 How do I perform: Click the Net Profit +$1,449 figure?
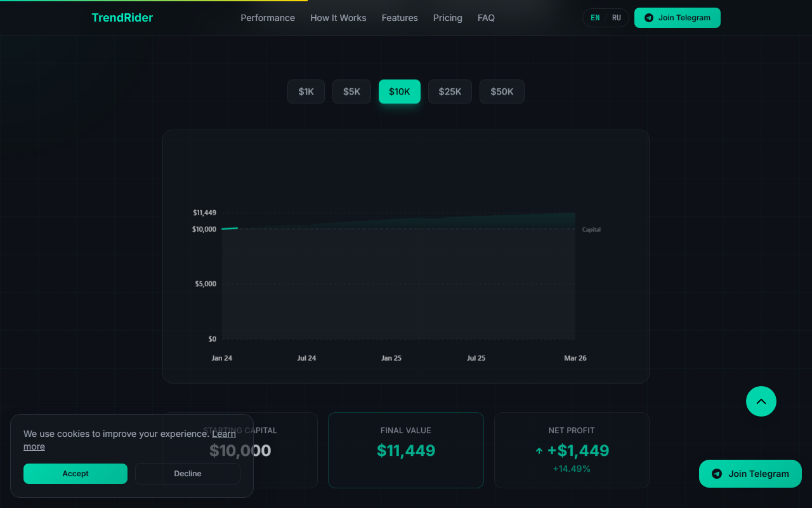[578, 451]
